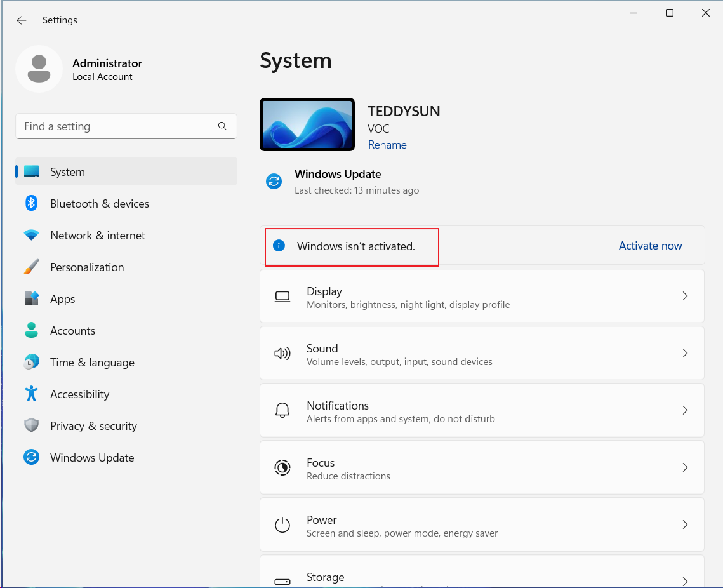
Task: Click the System page heading
Action: (296, 61)
